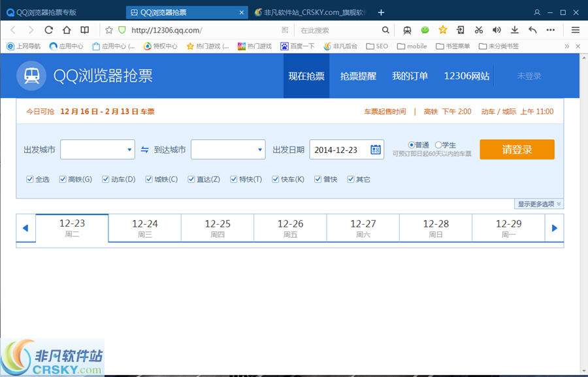The image size is (588, 377).
Task: Click the user account icon in title bar
Action: (537, 12)
